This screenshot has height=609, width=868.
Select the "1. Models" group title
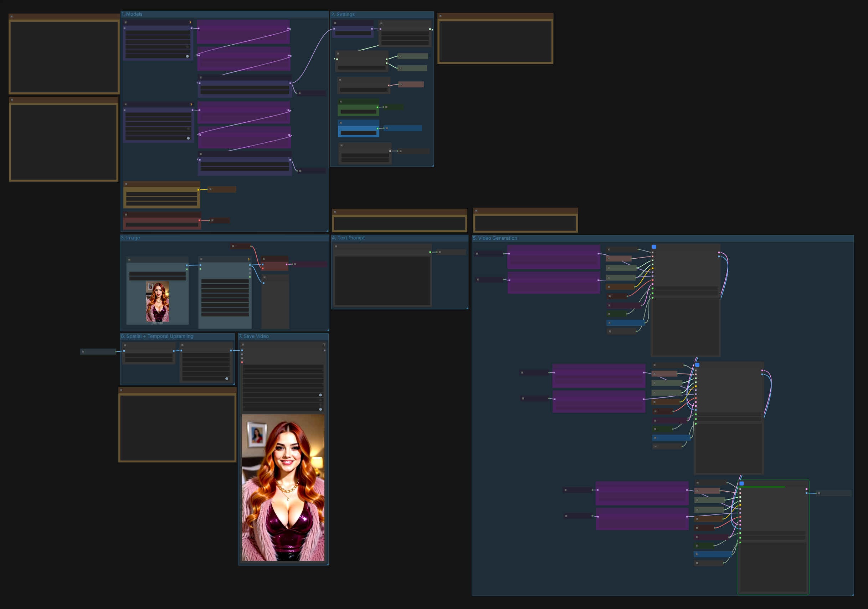(132, 14)
